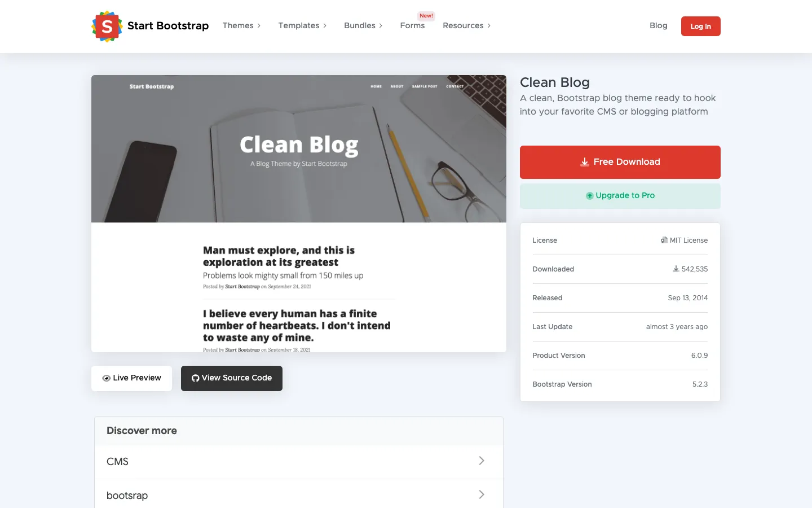Expand the Resources chevron arrow
The width and height of the screenshot is (812, 508).
489,26
